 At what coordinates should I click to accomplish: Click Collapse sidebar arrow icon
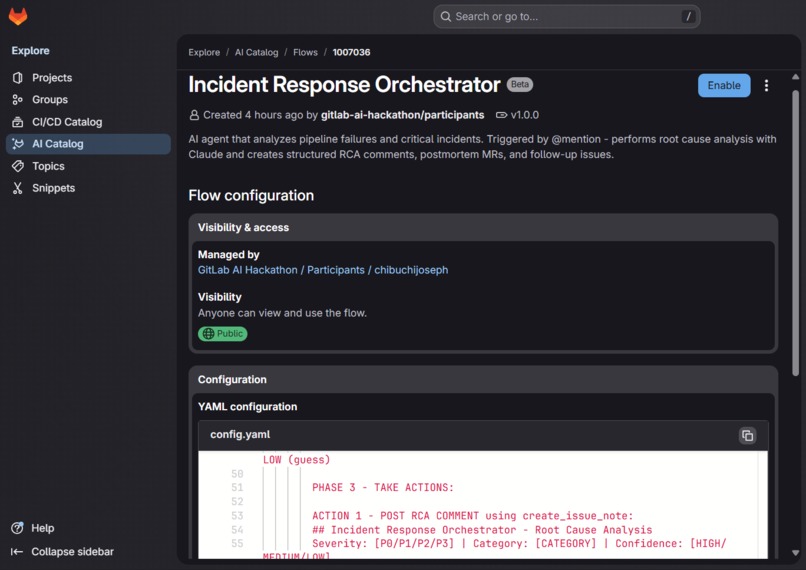point(17,551)
